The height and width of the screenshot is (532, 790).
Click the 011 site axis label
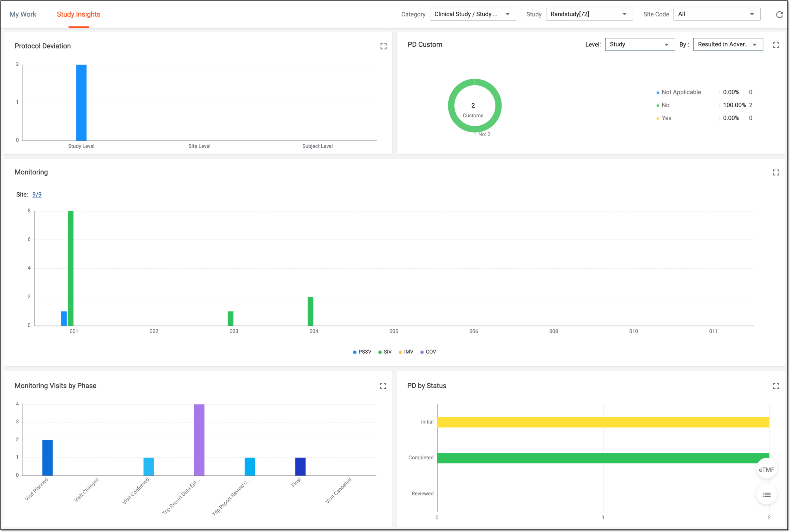(713, 332)
